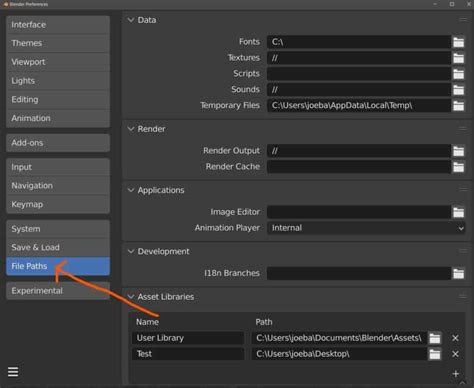Browse folder for Render Cache

pos(458,167)
